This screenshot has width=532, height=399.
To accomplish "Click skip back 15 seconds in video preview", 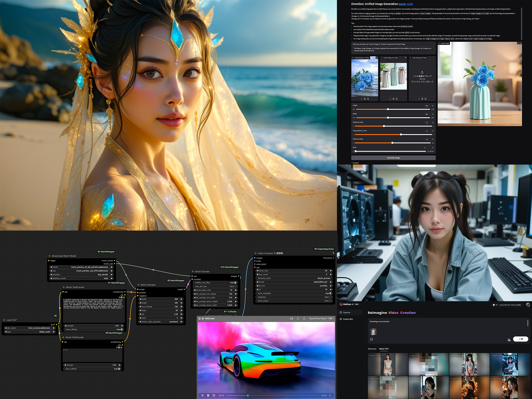I will coord(203,395).
